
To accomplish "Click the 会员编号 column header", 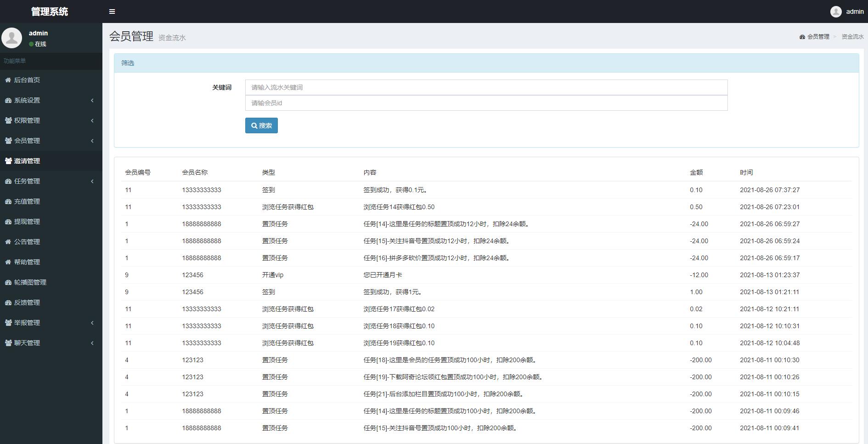I will [138, 172].
